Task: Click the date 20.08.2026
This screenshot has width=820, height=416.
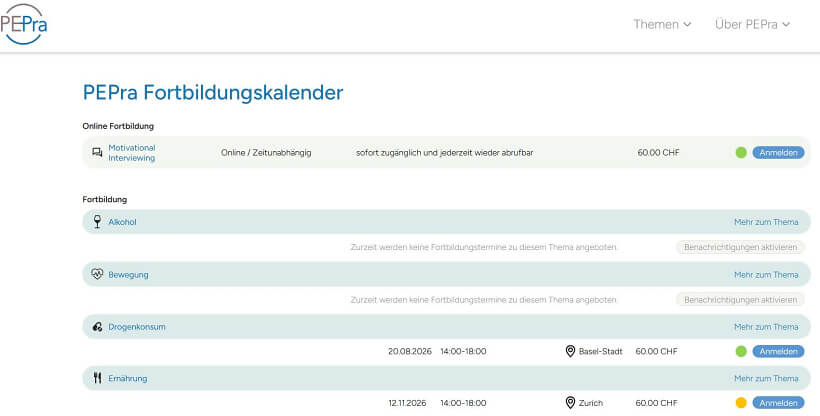Action: [410, 351]
